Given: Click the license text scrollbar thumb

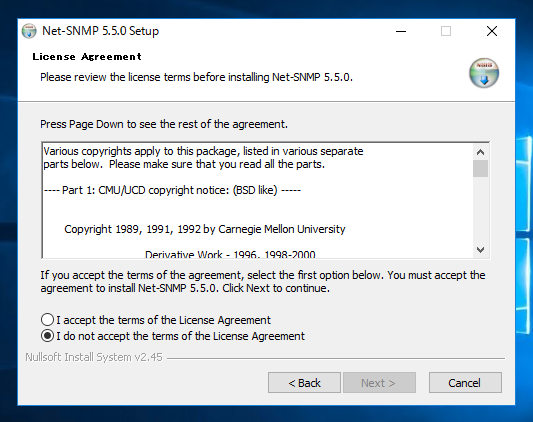Looking at the screenshot, I should (x=480, y=168).
